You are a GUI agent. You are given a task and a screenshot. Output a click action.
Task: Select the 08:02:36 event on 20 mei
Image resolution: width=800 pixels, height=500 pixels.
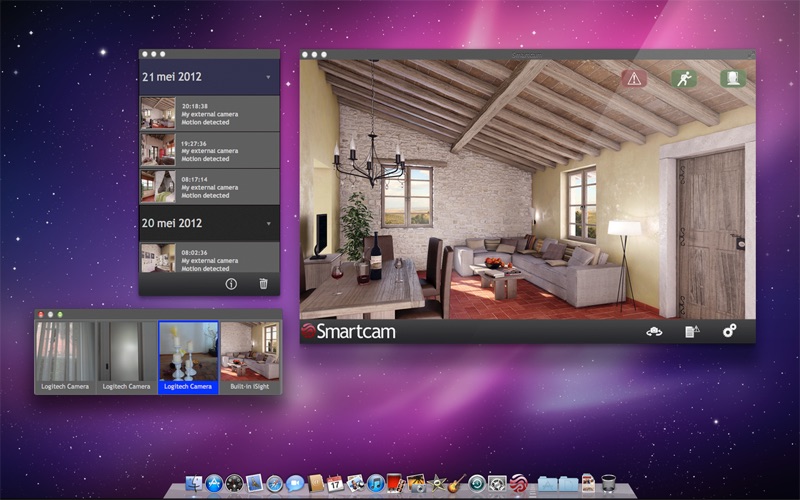tap(208, 260)
